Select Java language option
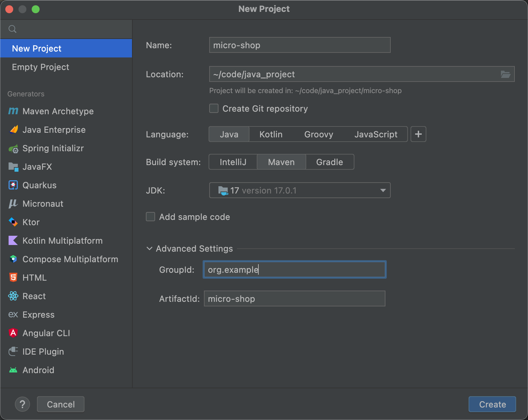Image resolution: width=528 pixels, height=420 pixels. pos(229,134)
